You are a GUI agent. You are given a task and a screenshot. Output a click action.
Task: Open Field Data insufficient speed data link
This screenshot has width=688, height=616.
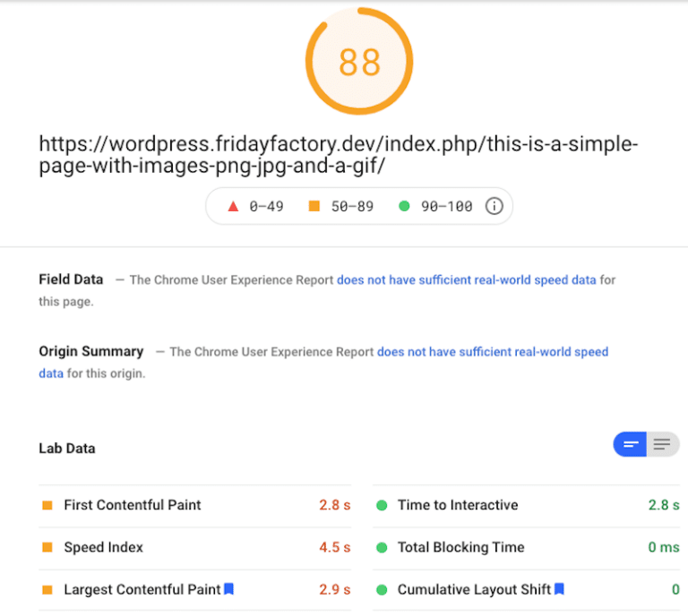466,279
